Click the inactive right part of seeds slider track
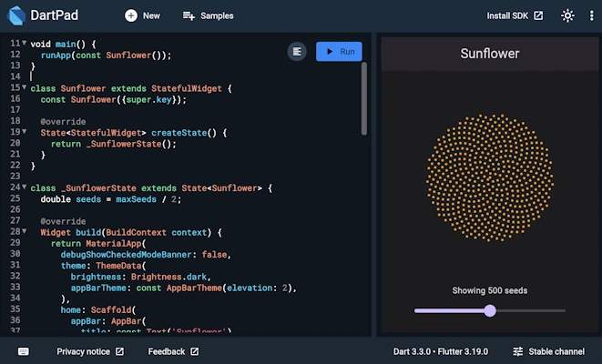The height and width of the screenshot is (364, 602). tap(531, 310)
